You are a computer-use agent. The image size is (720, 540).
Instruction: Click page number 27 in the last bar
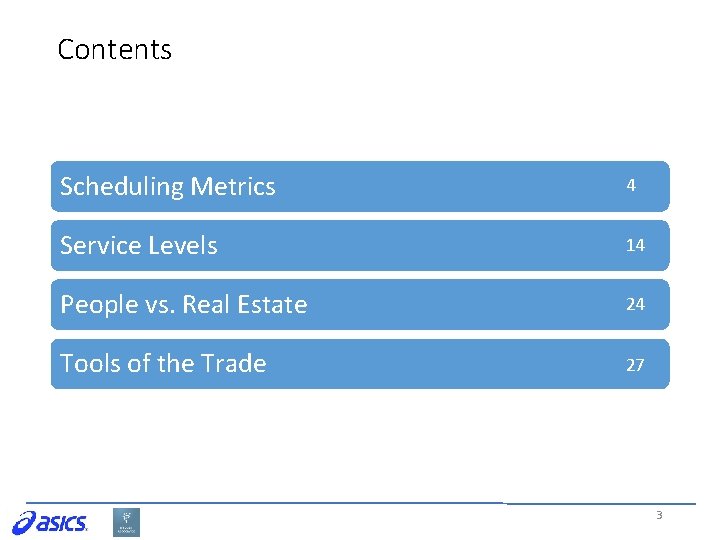coord(636,365)
